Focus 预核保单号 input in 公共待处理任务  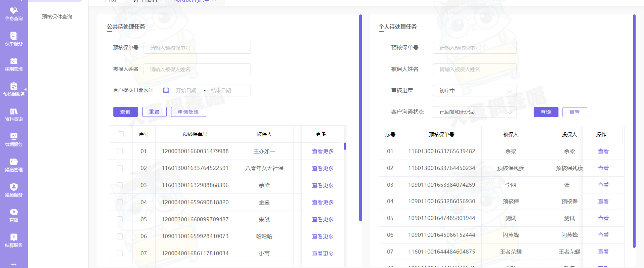[197, 48]
